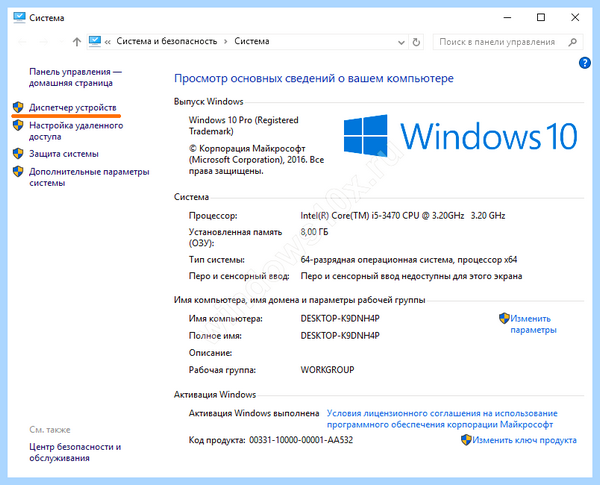Click the processor value Intel Core i5-3470
This screenshot has height=485, width=600.
click(403, 216)
